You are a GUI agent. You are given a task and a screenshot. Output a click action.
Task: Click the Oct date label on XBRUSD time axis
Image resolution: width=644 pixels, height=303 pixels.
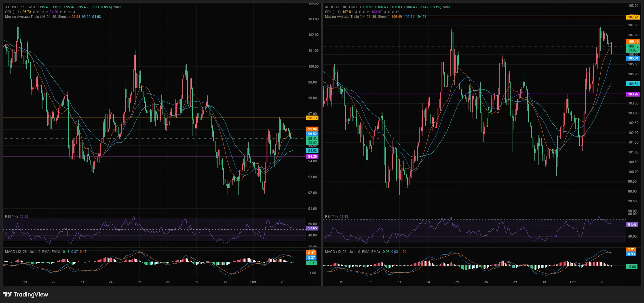pos(573,282)
